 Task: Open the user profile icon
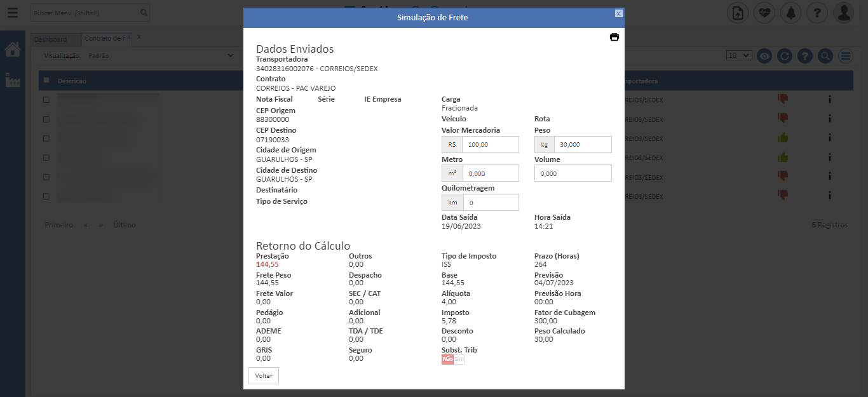[x=843, y=13]
